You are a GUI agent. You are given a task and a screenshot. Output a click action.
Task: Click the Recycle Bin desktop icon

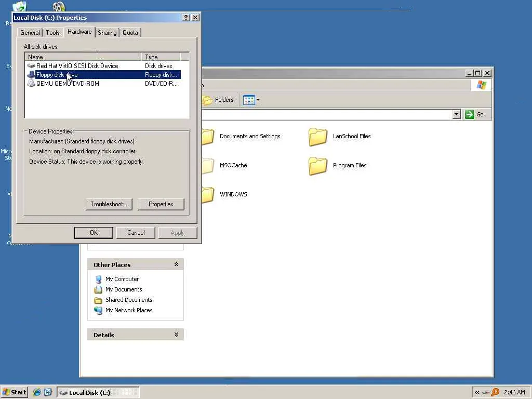[20, 6]
